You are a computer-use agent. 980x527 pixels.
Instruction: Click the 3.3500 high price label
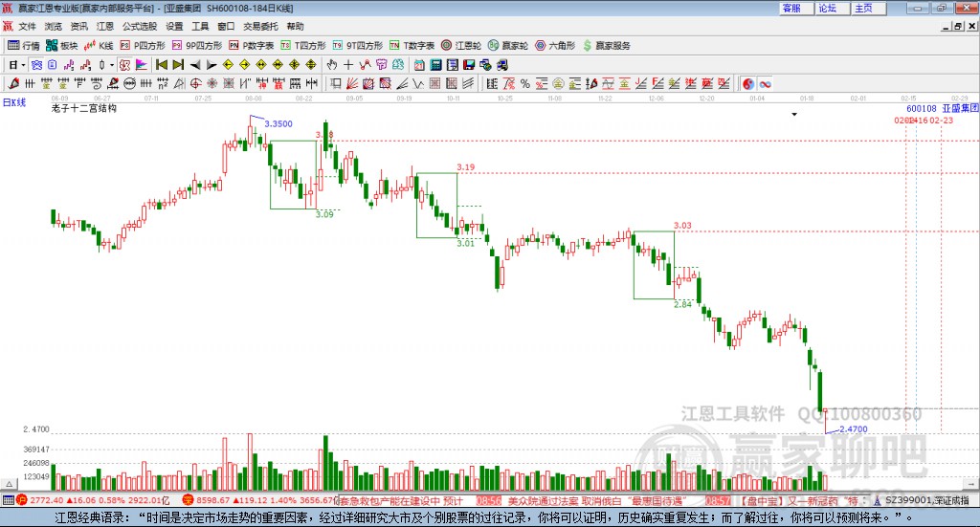click(x=278, y=123)
